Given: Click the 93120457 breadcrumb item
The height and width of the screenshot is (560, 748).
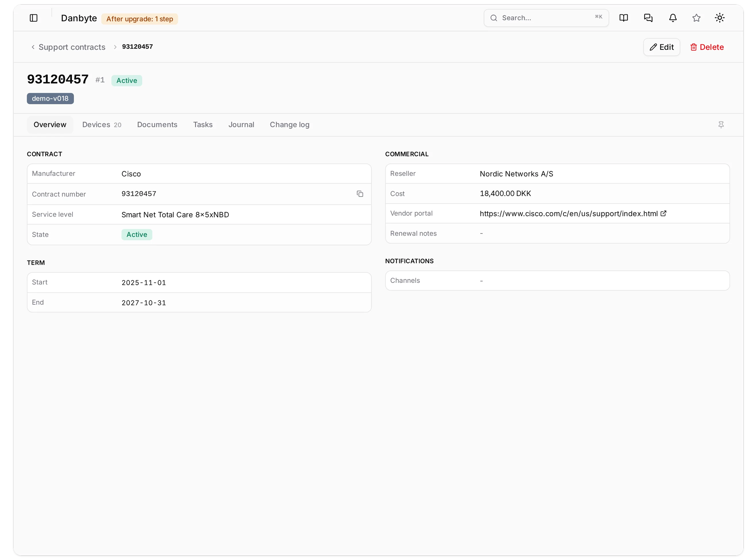Looking at the screenshot, I should point(137,47).
